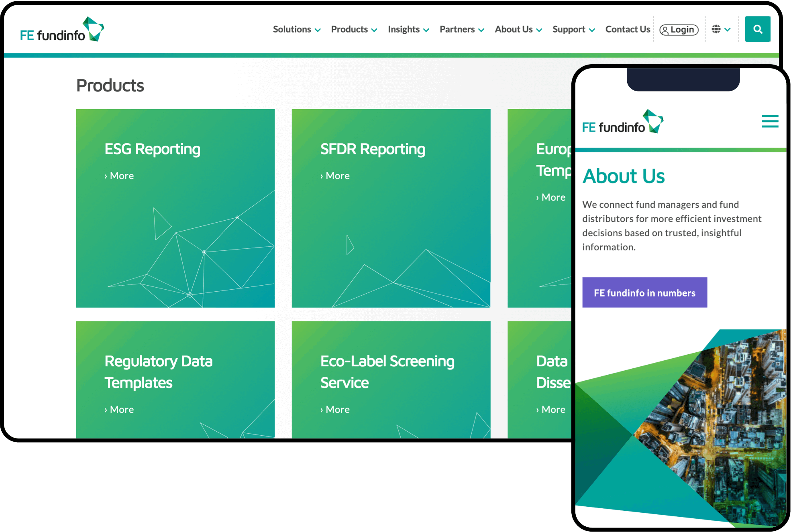This screenshot has width=791, height=532.
Task: Expand the About Us navigation dropdown
Action: point(514,29)
